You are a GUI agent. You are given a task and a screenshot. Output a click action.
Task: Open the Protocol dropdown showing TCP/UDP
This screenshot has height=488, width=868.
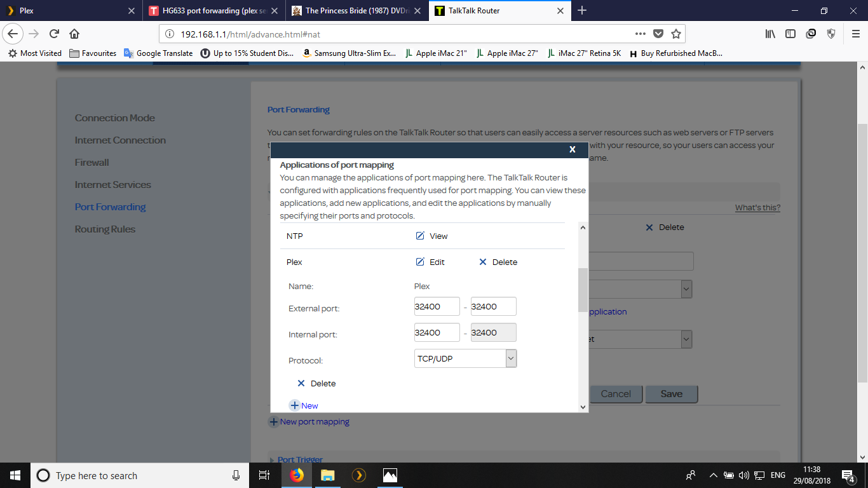click(511, 358)
